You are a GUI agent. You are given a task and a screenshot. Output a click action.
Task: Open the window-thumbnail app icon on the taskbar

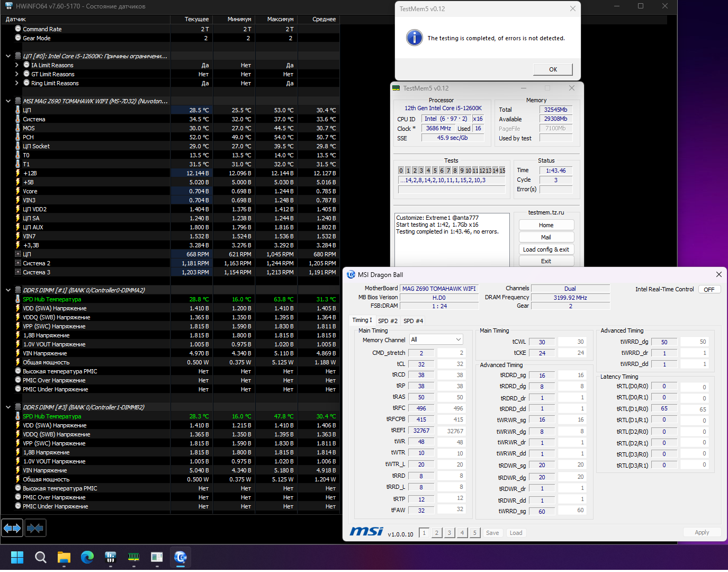[157, 557]
